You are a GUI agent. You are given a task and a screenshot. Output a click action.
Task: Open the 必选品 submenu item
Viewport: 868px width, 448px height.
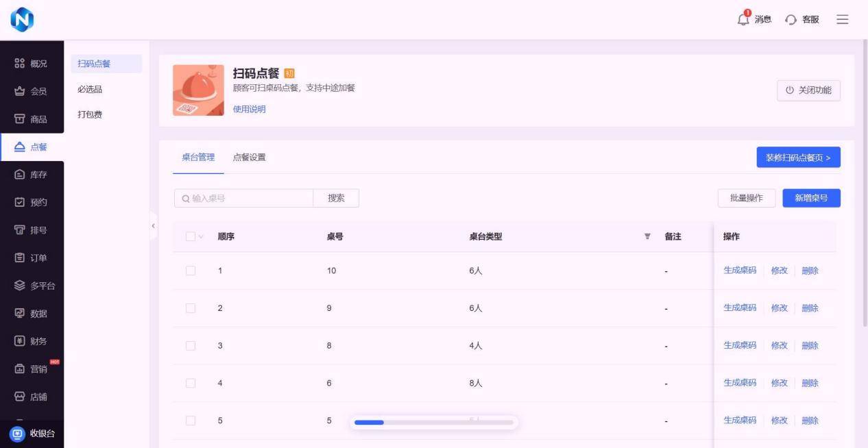[90, 90]
